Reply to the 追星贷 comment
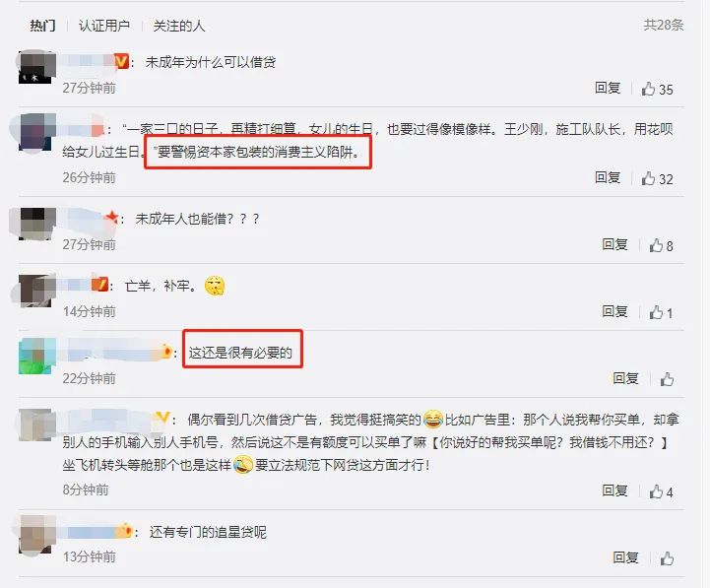The height and width of the screenshot is (588, 710). pos(625,557)
